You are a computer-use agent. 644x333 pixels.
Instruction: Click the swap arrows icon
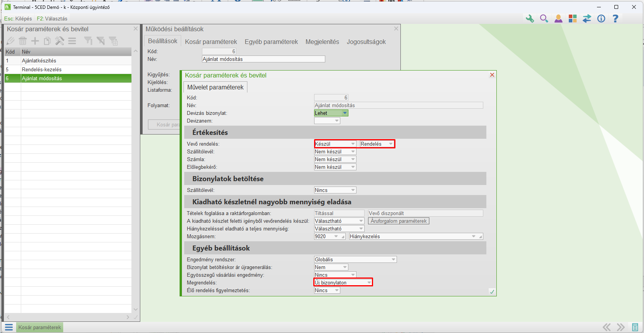click(587, 18)
